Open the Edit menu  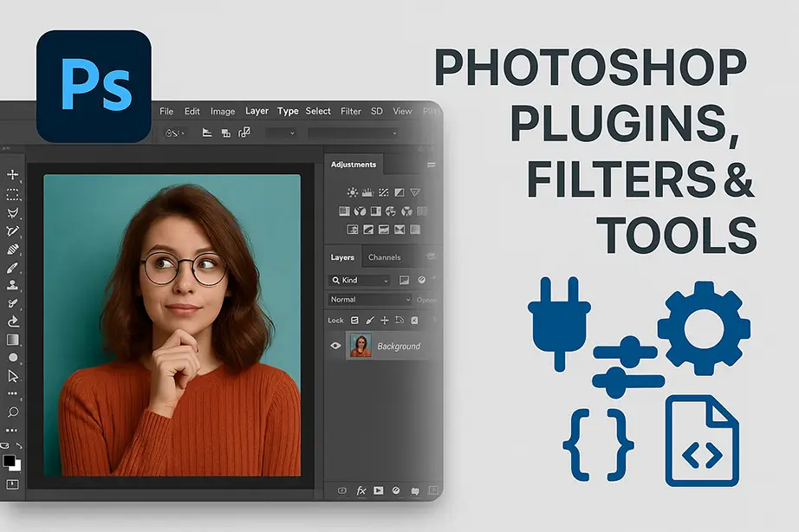coord(192,111)
